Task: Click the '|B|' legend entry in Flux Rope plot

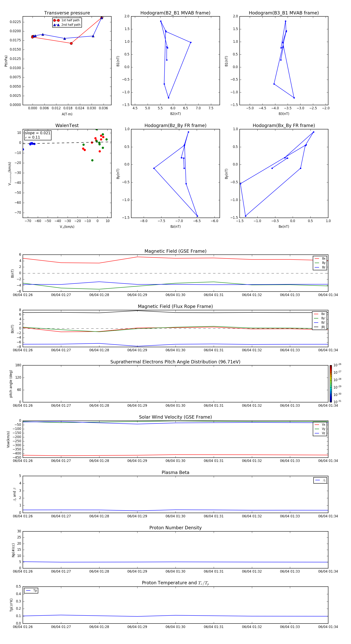Action: pyautogui.click(x=320, y=327)
